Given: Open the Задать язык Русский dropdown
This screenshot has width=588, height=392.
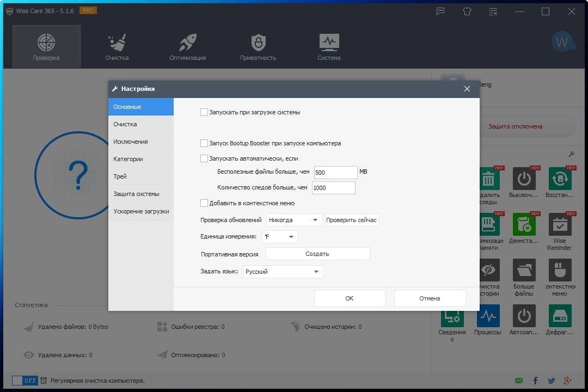Looking at the screenshot, I should click(283, 272).
